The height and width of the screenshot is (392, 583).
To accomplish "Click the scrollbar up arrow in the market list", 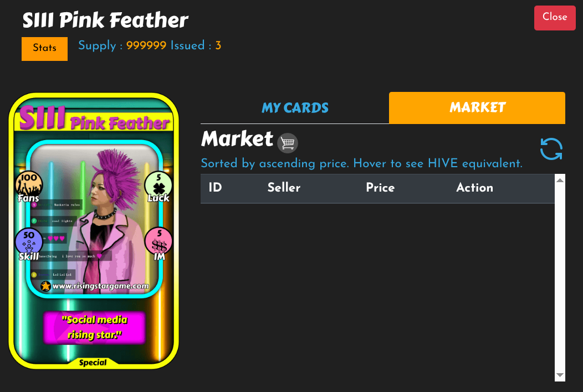I will coord(560,180).
